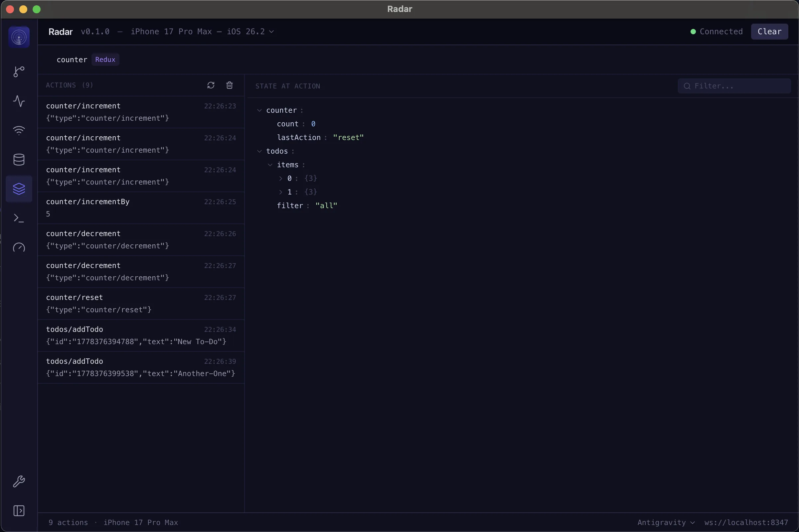The image size is (799, 532).
Task: Open the git branch sidebar icon
Action: tap(19, 71)
